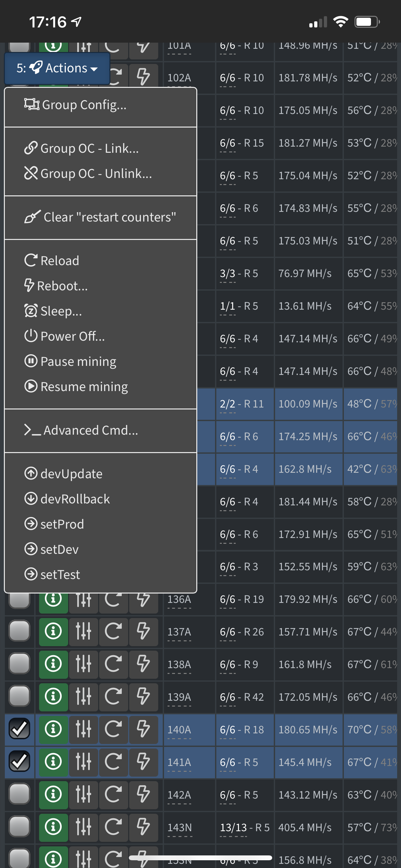Screen dimensions: 401x868
Task: Open overclock sliders icon for rig 138A
Action: tap(83, 664)
